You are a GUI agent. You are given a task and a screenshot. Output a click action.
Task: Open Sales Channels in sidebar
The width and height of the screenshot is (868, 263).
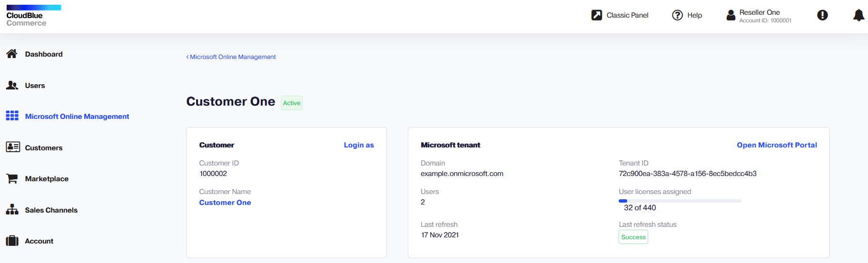tap(51, 210)
